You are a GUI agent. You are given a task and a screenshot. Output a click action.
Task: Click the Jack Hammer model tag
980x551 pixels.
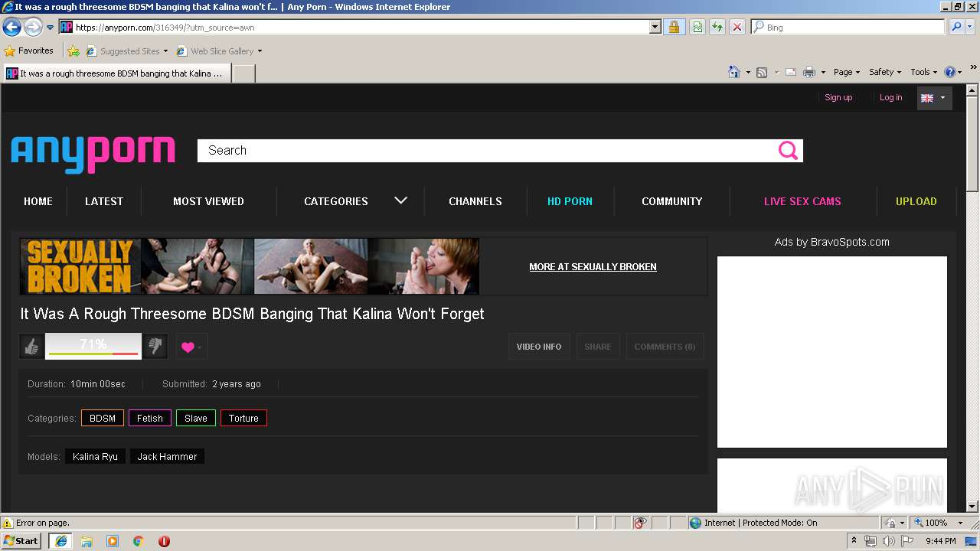coord(167,457)
